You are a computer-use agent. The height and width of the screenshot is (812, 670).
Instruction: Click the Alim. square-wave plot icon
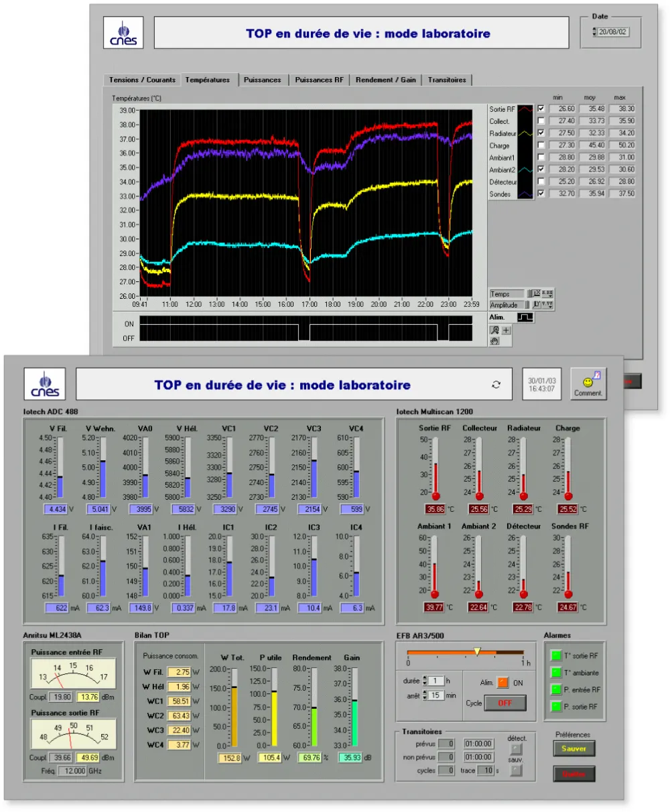click(525, 317)
